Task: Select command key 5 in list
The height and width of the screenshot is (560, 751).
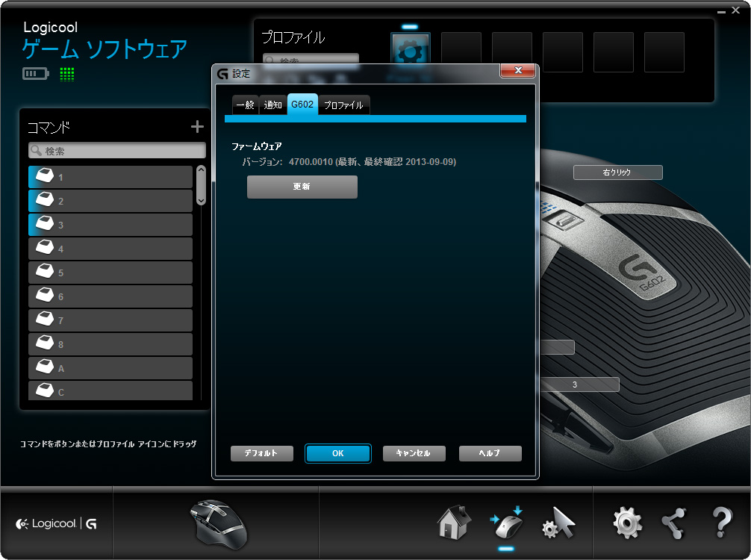Action: click(x=110, y=273)
